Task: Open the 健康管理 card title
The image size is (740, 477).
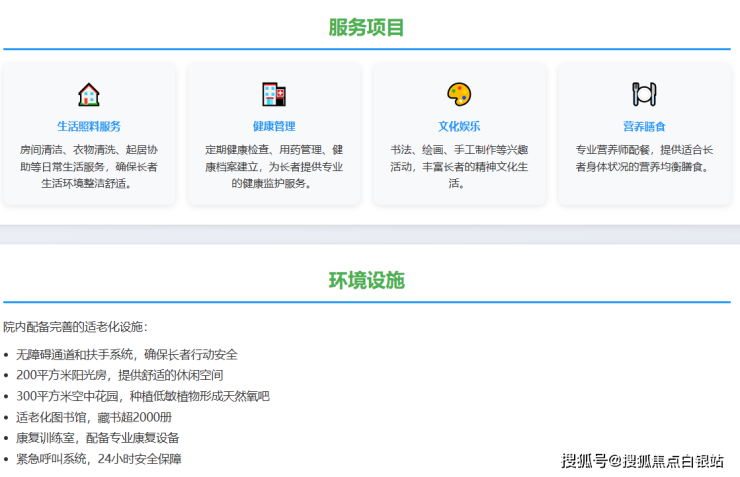Action: [x=274, y=127]
